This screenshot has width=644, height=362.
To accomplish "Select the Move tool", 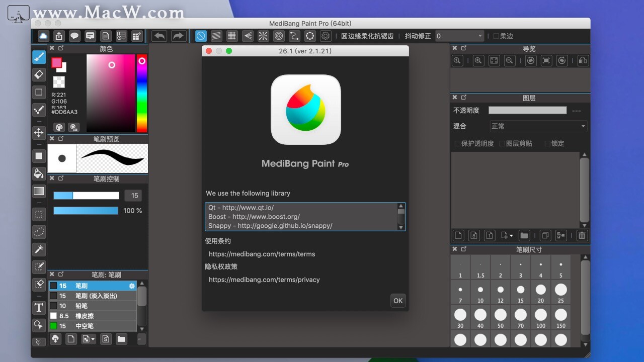I will point(39,133).
